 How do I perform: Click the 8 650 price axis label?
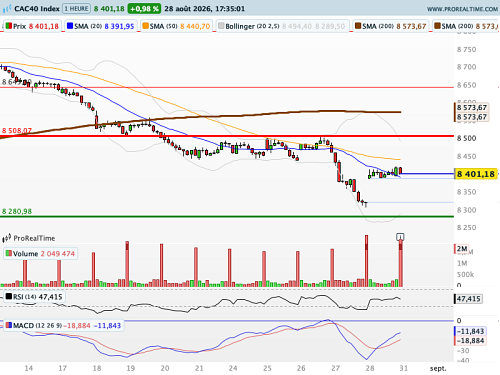(466, 85)
